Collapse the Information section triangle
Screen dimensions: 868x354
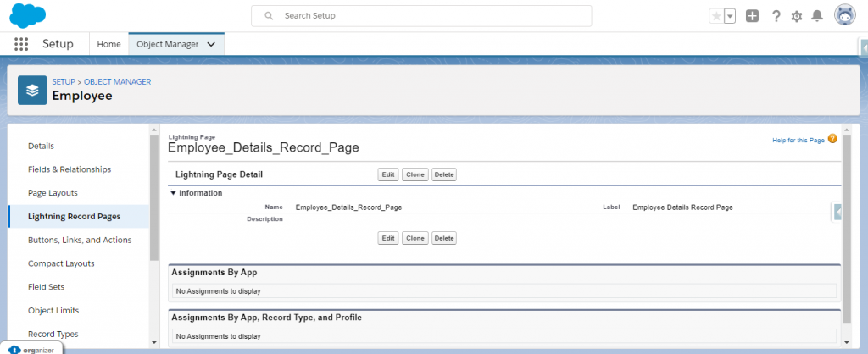173,193
